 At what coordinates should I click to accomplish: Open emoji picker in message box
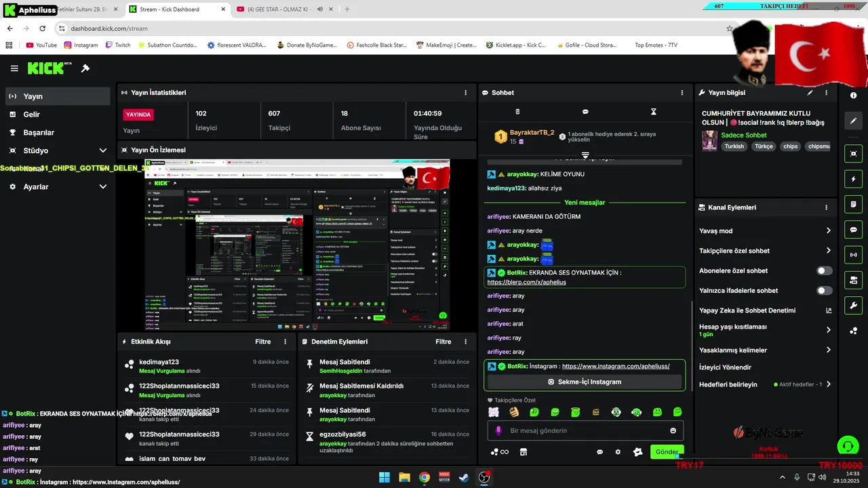click(673, 430)
